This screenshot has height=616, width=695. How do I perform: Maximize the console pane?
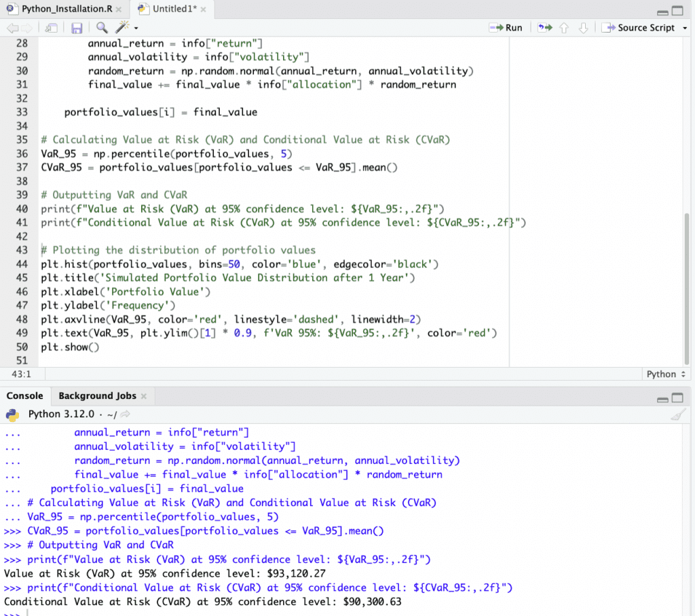[677, 398]
